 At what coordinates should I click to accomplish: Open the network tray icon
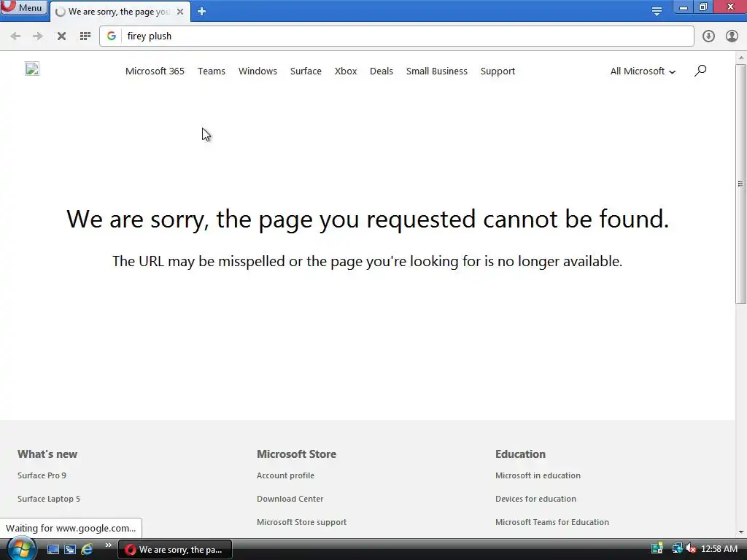[x=676, y=548]
